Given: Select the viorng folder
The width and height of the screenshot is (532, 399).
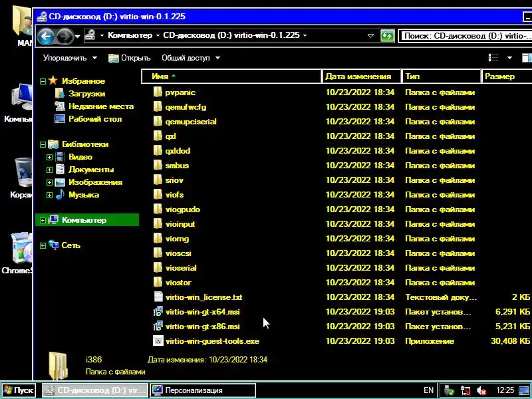Looking at the screenshot, I should coord(177,239).
